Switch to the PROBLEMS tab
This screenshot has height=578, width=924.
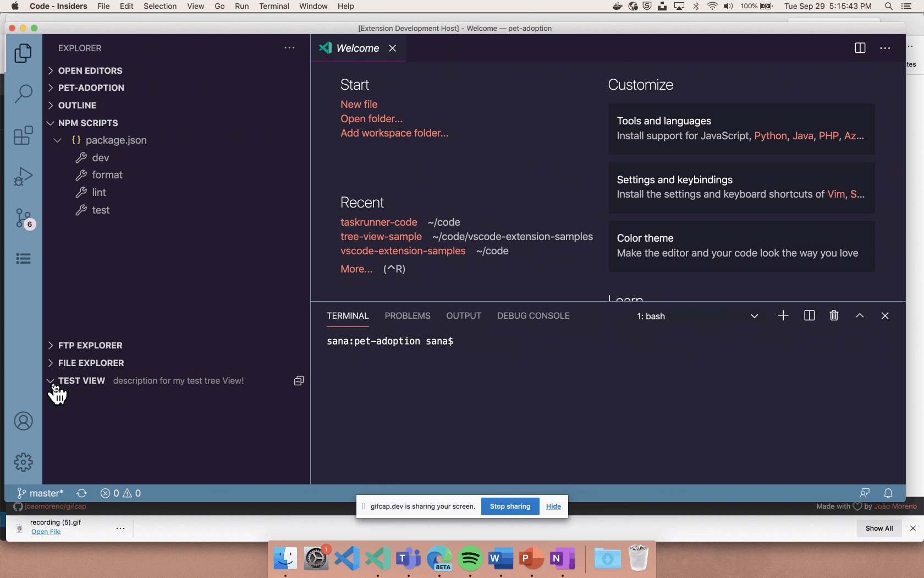pyautogui.click(x=407, y=315)
